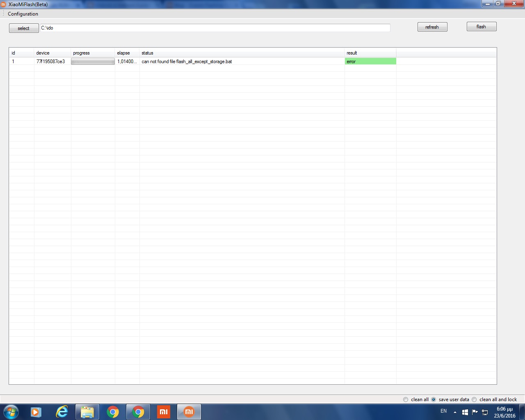Open the Action Center flag icon
This screenshot has width=525, height=420.
[475, 412]
